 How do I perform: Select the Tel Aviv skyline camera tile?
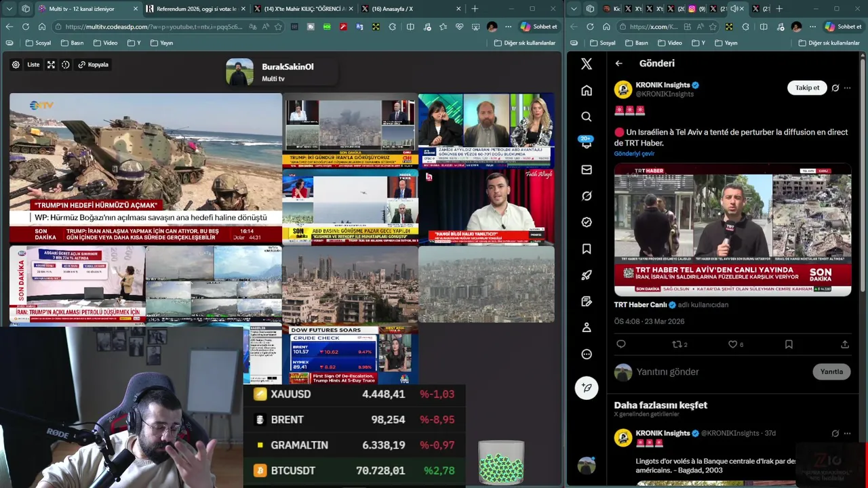point(350,284)
